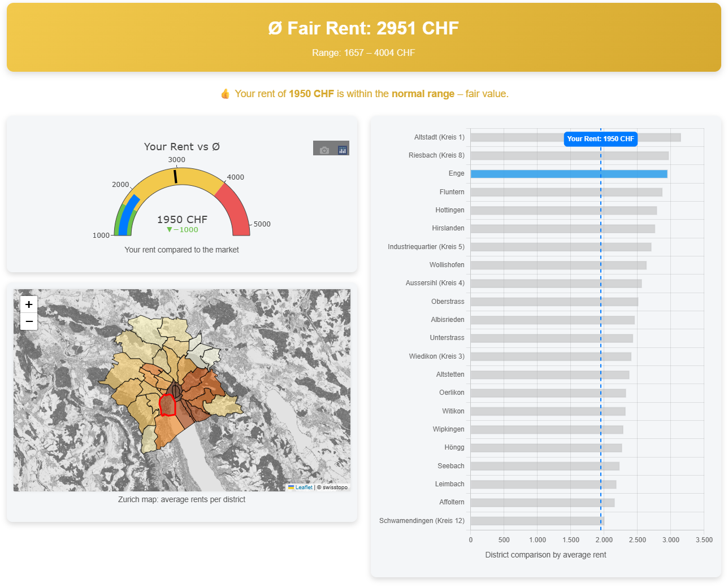Click the 'Ø Fair Rent: 2951 CHF' heading

coord(363,28)
